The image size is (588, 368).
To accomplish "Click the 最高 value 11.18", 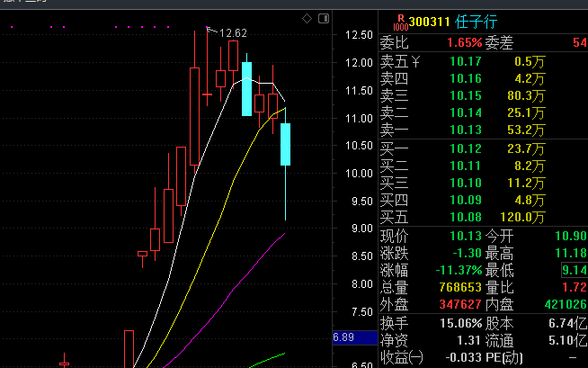I will click(x=571, y=254).
